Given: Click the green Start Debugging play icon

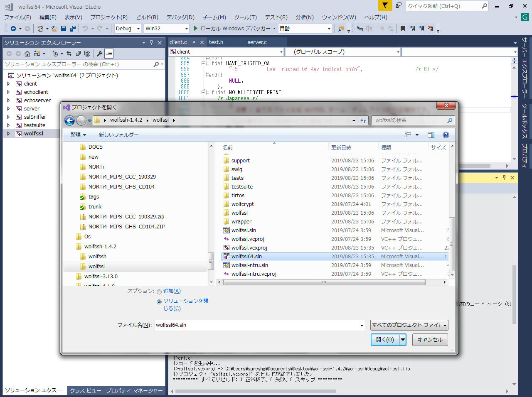Looking at the screenshot, I should point(196,29).
